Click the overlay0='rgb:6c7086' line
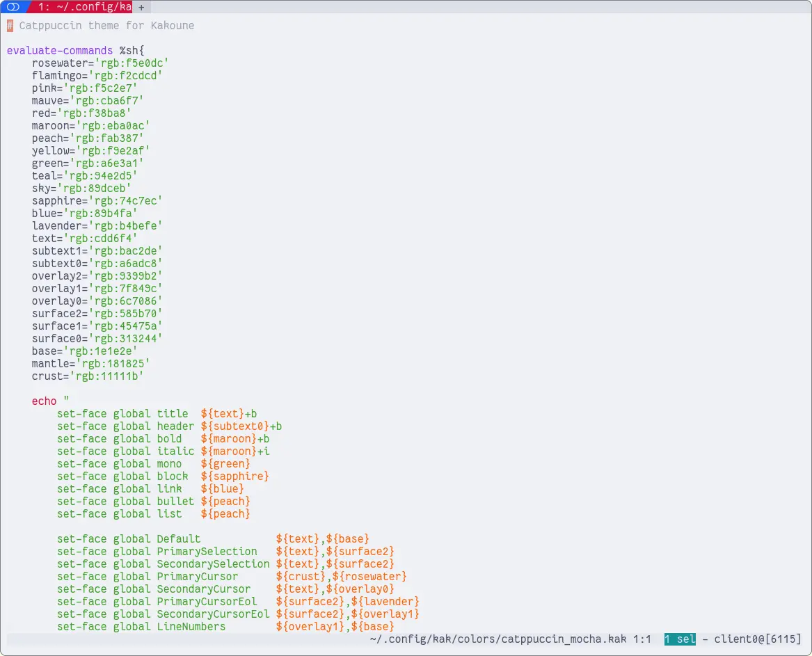 97,301
